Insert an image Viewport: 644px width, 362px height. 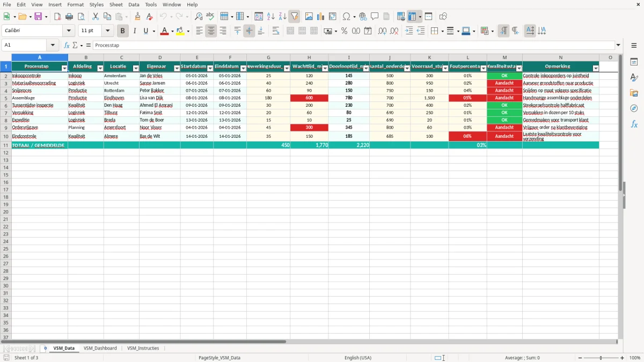309,17
